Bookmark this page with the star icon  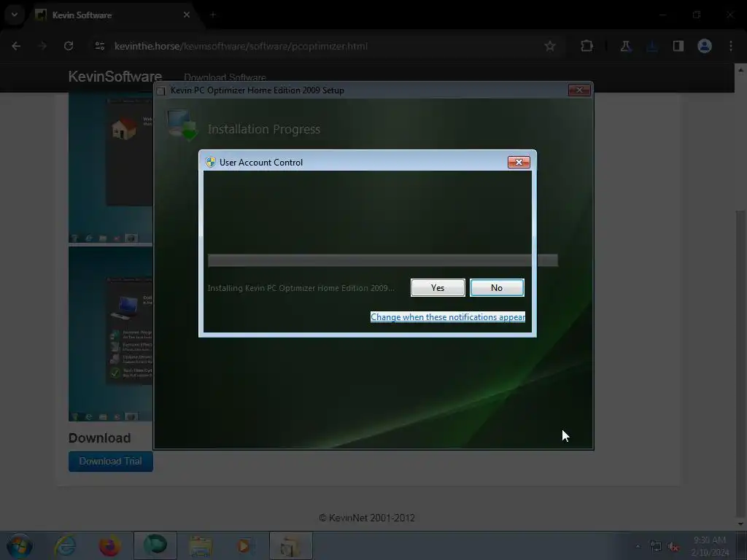pos(550,46)
